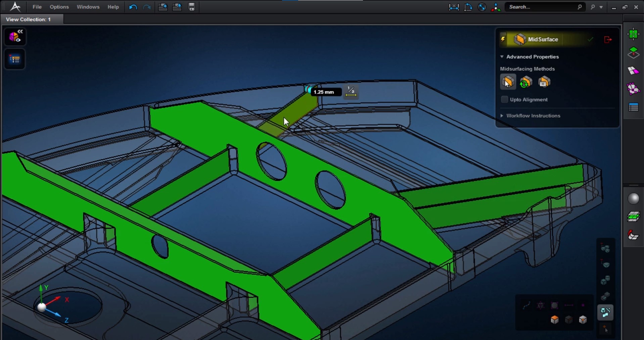Accept MidSurface with the green check mark

pos(590,39)
